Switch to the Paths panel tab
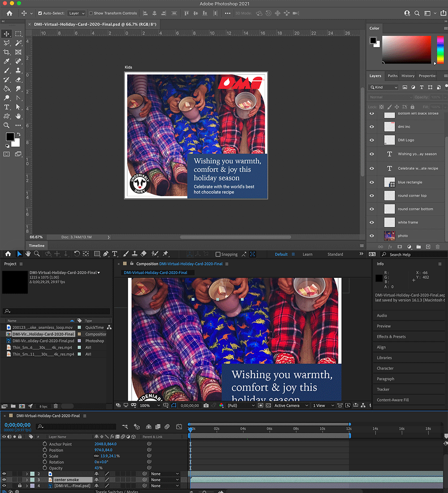Screen dimensions: 448x493 click(392, 76)
